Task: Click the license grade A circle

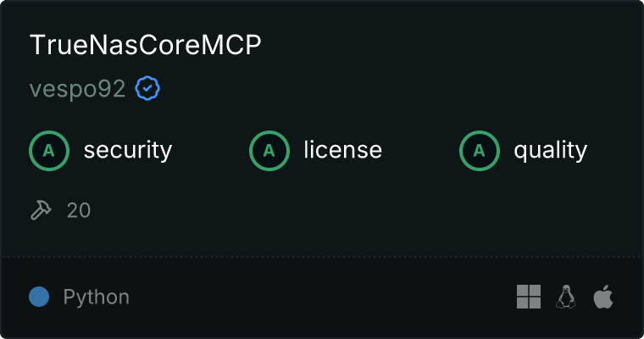Action: (x=269, y=150)
